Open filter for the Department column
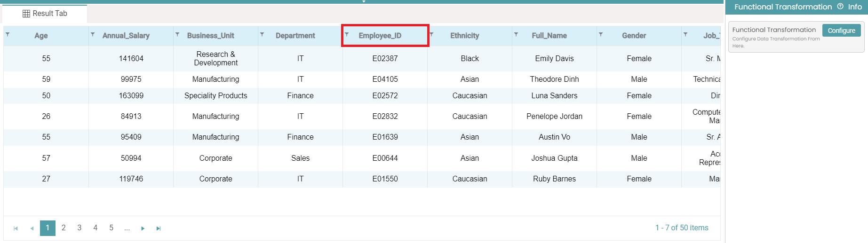868x243 pixels. (262, 34)
